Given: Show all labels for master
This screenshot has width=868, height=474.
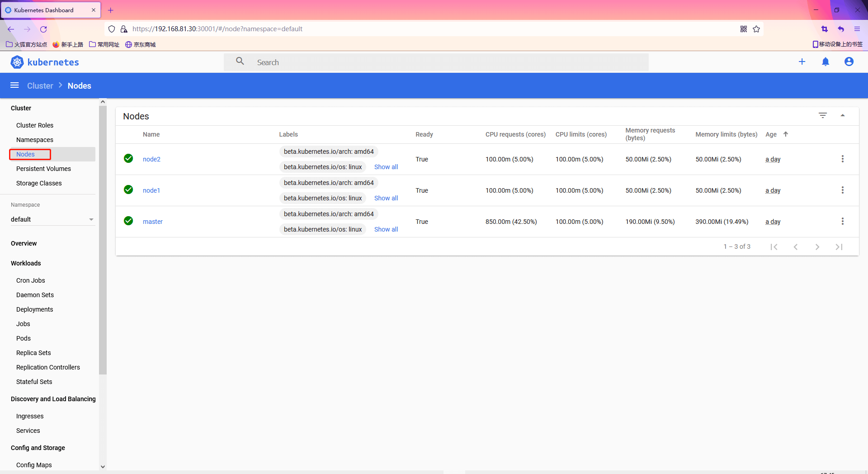Looking at the screenshot, I should pyautogui.click(x=386, y=229).
